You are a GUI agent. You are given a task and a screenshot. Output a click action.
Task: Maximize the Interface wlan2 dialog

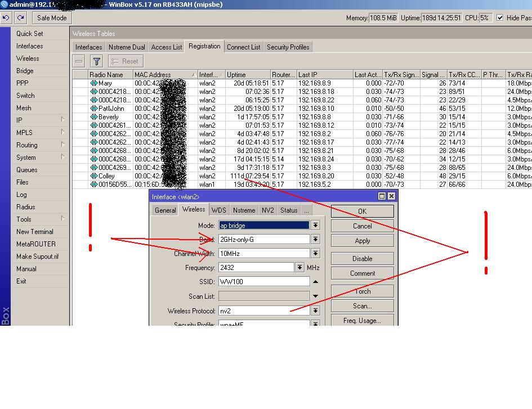382,196
